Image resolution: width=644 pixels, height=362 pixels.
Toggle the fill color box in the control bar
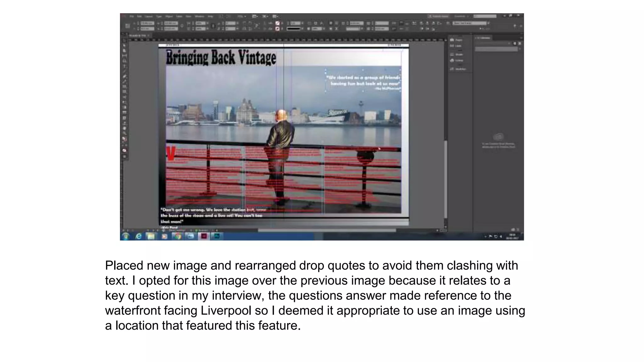tap(277, 23)
